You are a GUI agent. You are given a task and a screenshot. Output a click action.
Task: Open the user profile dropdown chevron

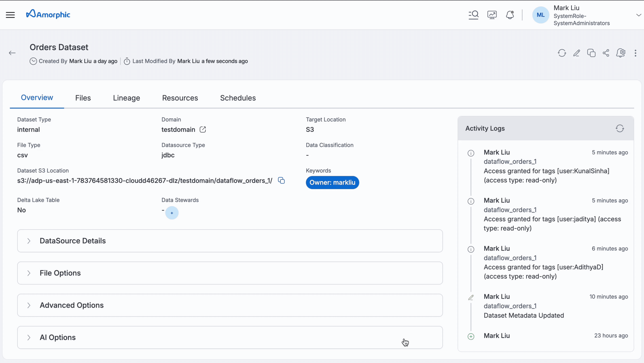pos(638,15)
